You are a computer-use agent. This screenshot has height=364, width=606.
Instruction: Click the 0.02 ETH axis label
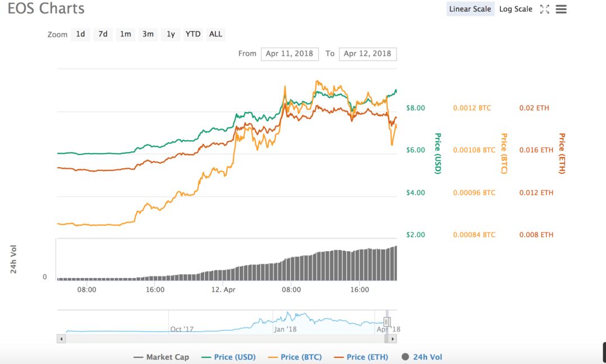tap(534, 108)
